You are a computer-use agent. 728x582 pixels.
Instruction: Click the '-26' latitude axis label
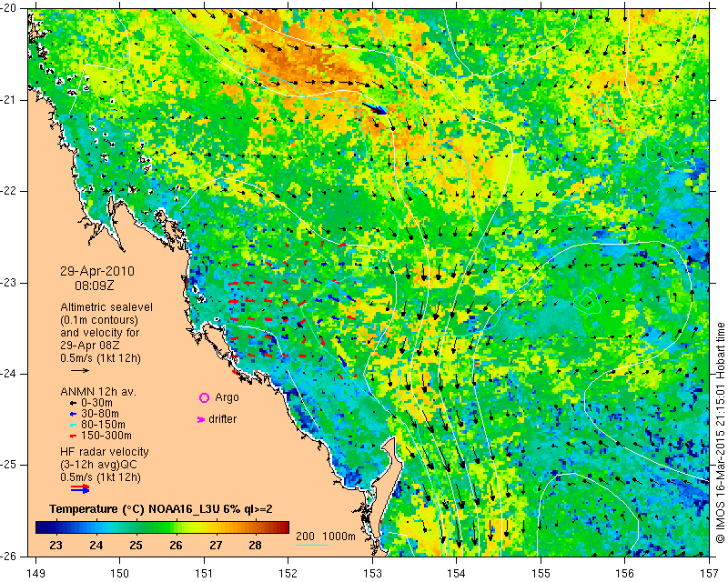pyautogui.click(x=8, y=556)
